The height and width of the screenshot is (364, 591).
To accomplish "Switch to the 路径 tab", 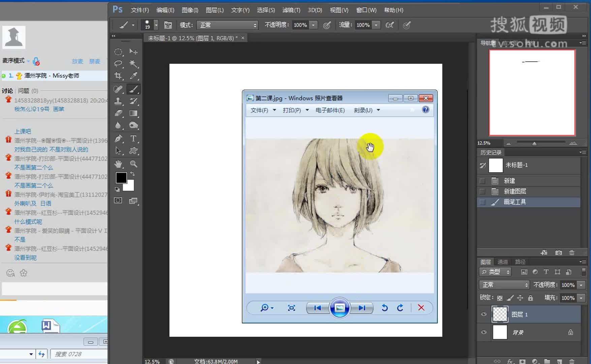I will [520, 262].
